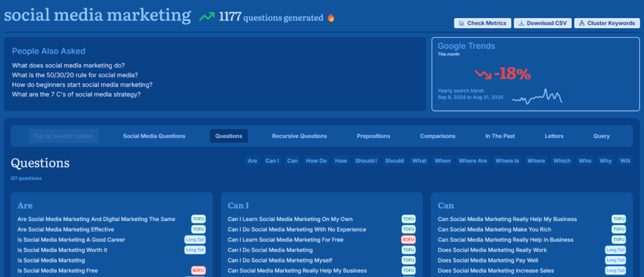Select the 'How Do' filter chip

point(316,161)
